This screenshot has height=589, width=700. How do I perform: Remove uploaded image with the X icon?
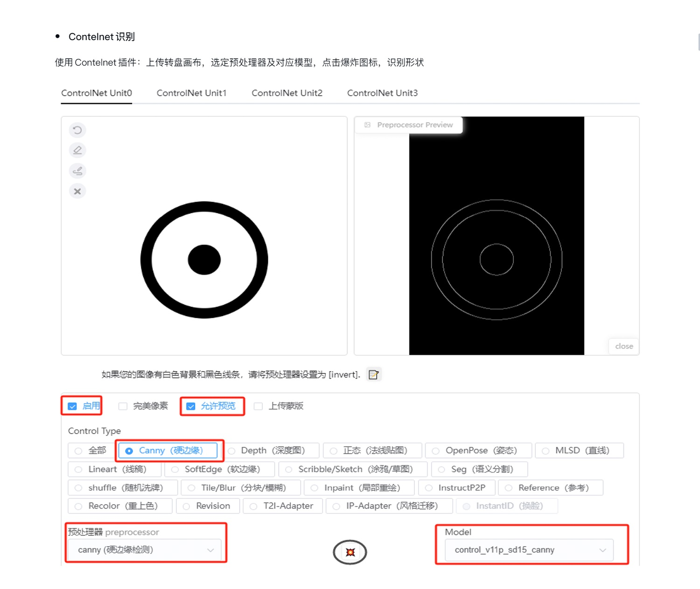pyautogui.click(x=77, y=191)
